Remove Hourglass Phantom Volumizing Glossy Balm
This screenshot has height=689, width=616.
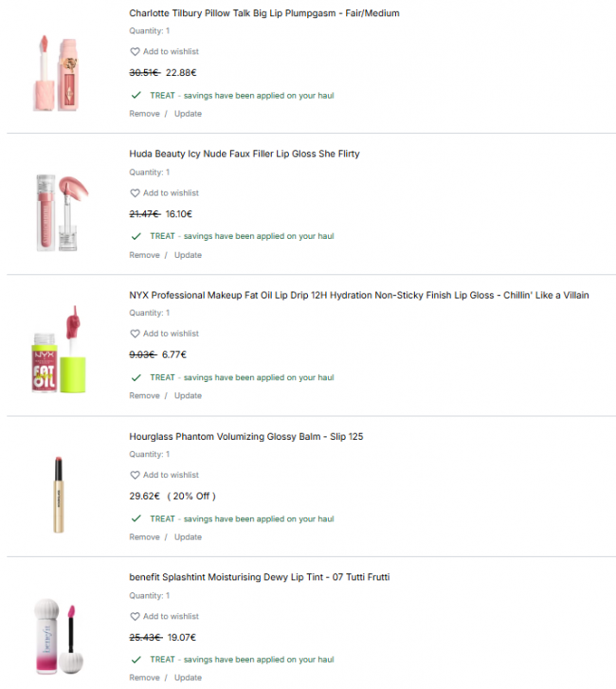(x=144, y=537)
